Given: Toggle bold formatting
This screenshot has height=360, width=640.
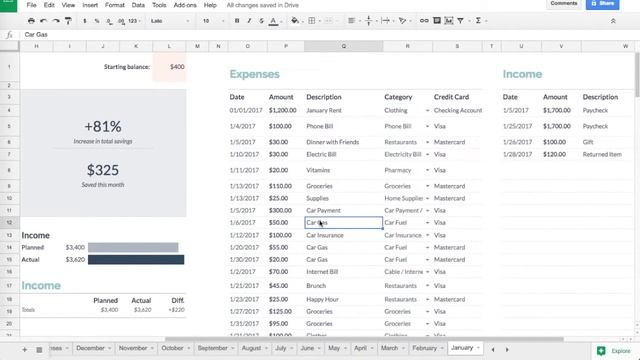Looking at the screenshot, I should coord(237,20).
